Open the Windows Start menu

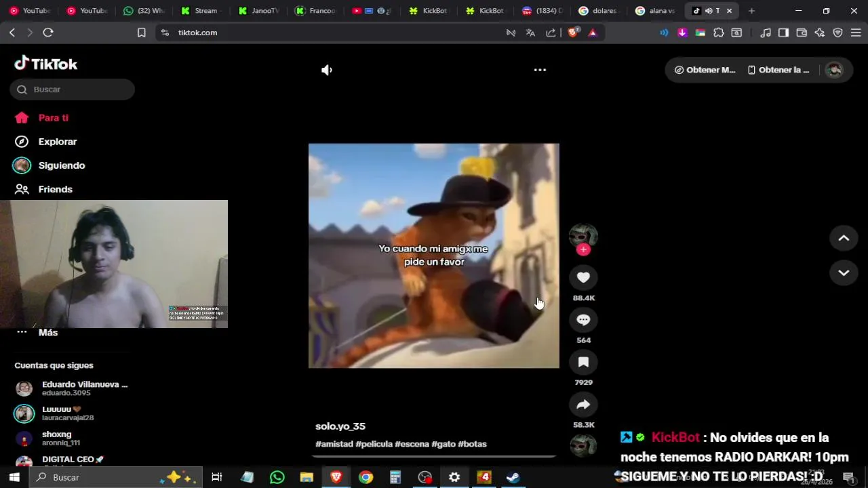click(x=14, y=477)
